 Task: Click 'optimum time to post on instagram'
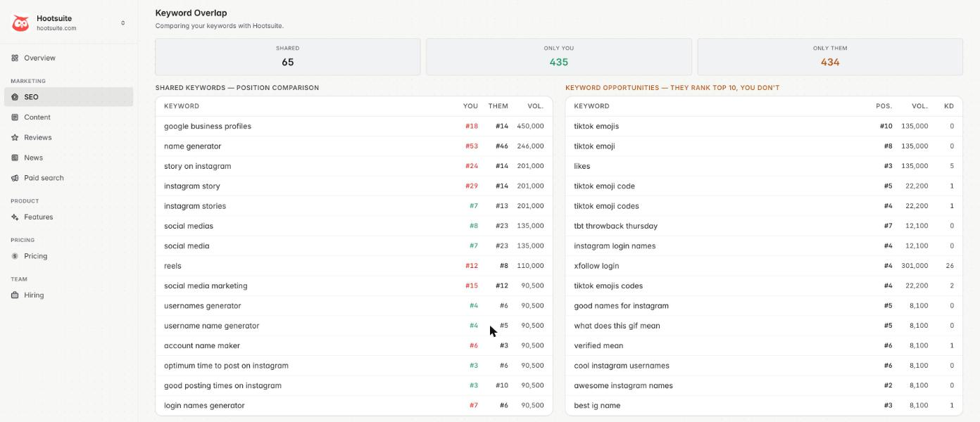tap(226, 366)
